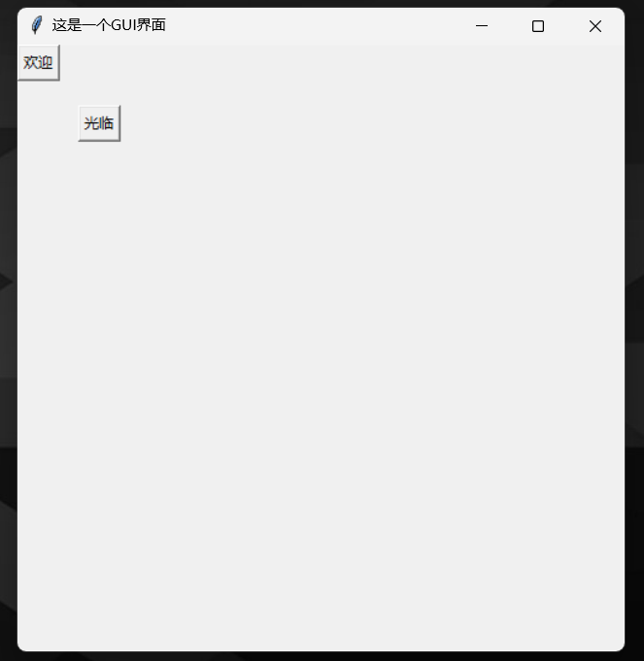
Task: Maximize the 这是一个GUI界面 window
Action: click(538, 26)
